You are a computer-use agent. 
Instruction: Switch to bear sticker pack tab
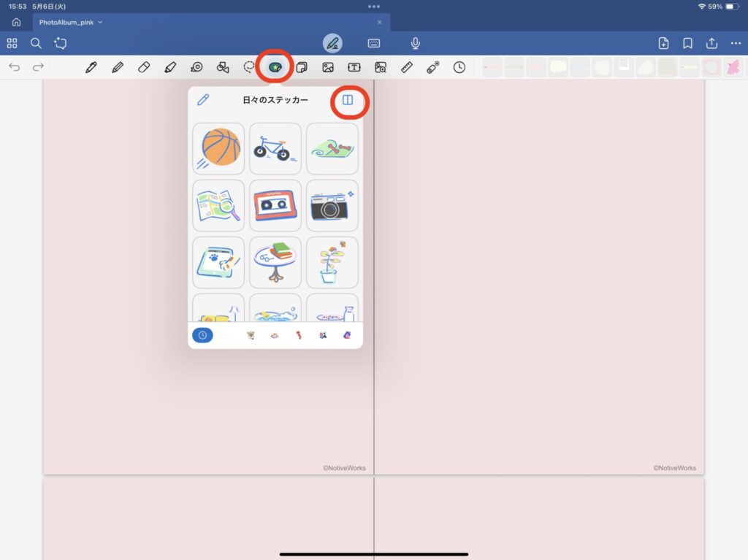pyautogui.click(x=251, y=335)
